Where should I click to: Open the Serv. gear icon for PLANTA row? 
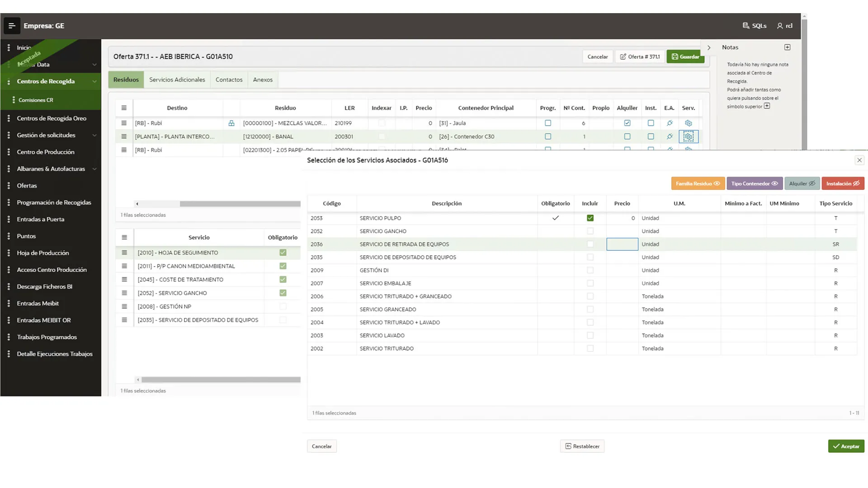688,136
